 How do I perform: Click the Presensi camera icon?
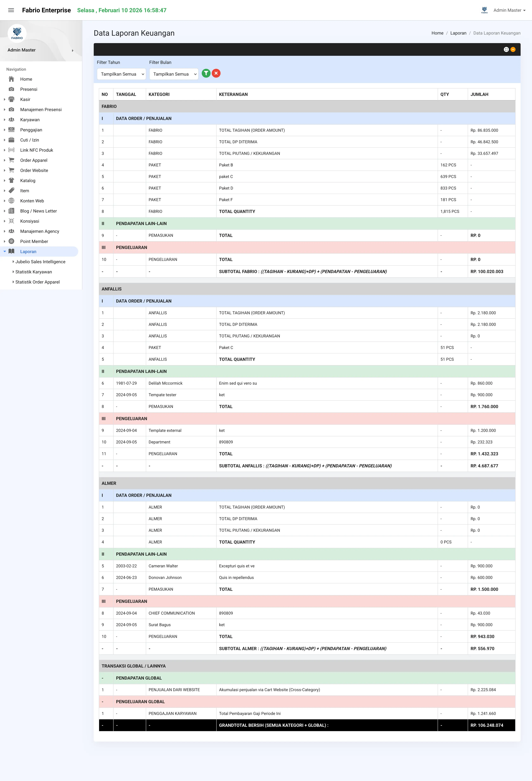pos(11,89)
